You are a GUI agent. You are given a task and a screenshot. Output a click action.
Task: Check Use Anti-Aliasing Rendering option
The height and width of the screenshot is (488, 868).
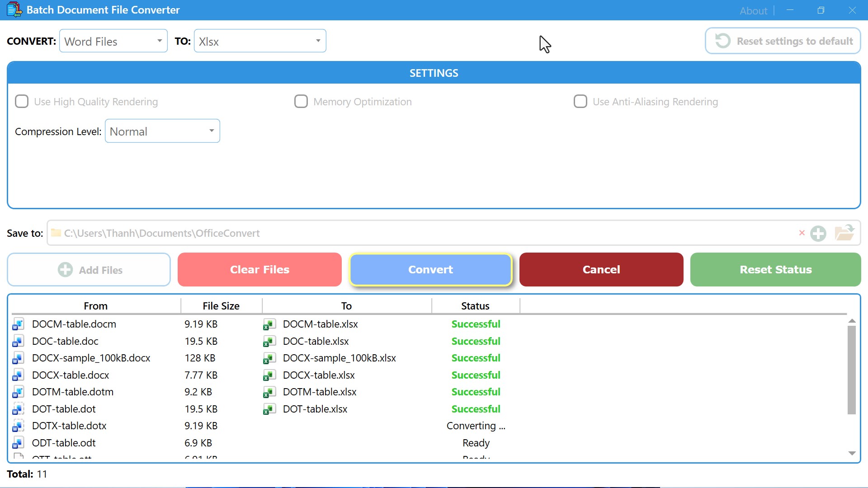coord(580,101)
